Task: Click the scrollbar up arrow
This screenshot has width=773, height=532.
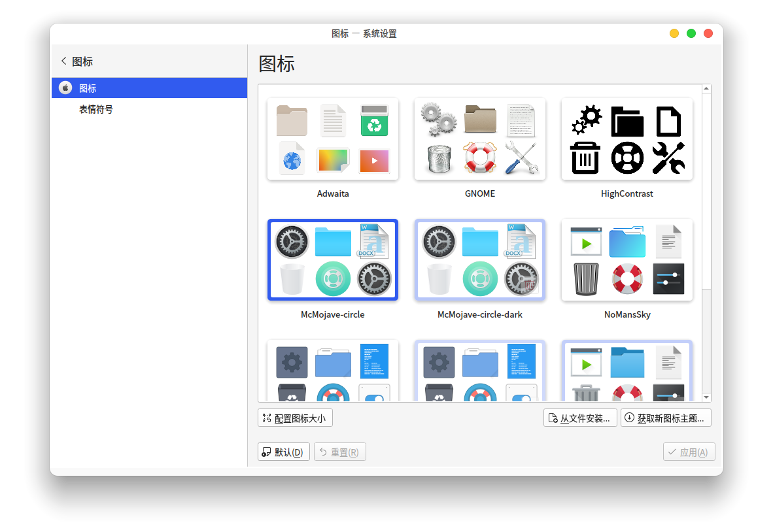Action: (706, 89)
